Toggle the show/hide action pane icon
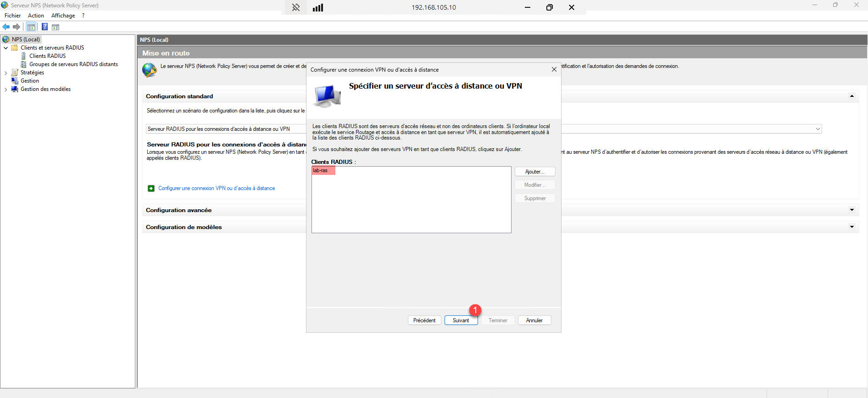Image resolution: width=868 pixels, height=398 pixels. pos(56,27)
